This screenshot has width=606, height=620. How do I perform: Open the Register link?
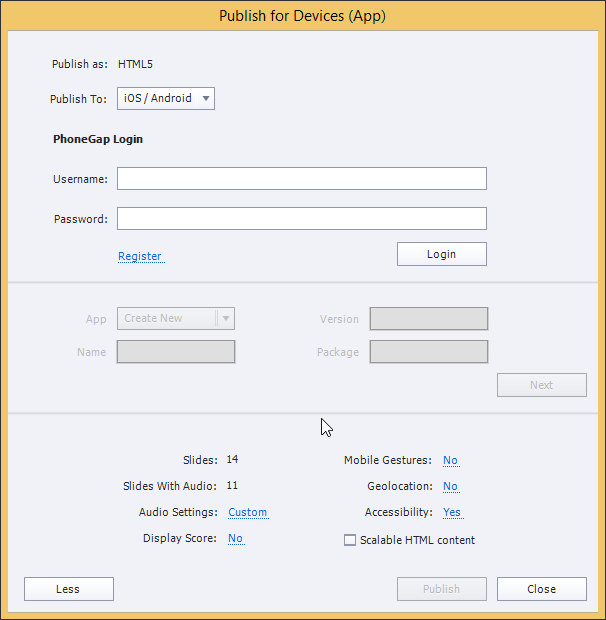pos(140,256)
